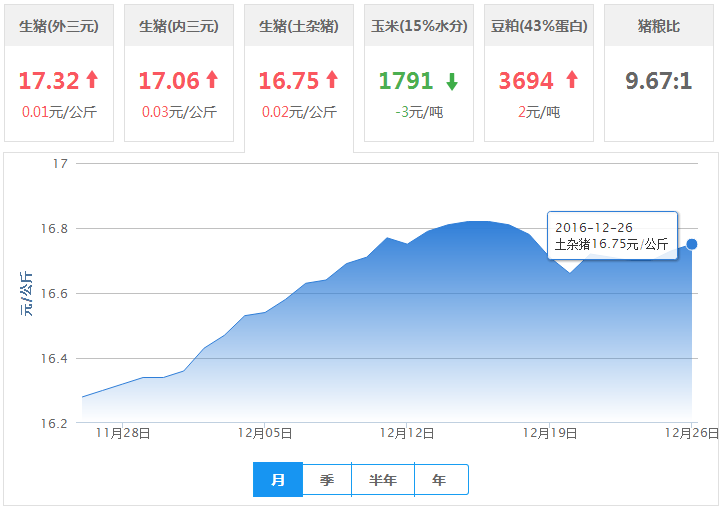Click the 3694 soybean meal price
723x513 pixels.
coord(526,81)
